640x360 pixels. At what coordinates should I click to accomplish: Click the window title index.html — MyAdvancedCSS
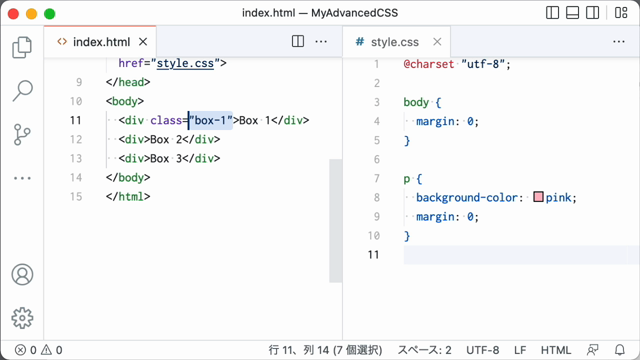tap(320, 13)
